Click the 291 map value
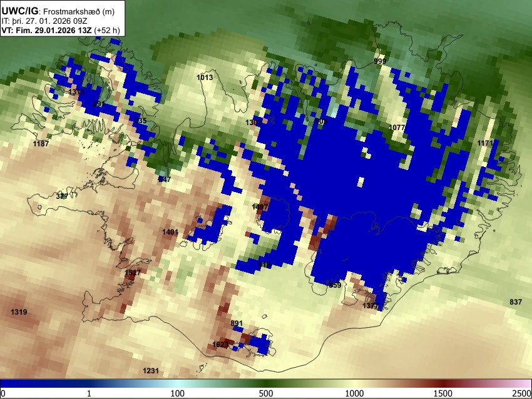The height and width of the screenshot is (399, 532). [99, 104]
